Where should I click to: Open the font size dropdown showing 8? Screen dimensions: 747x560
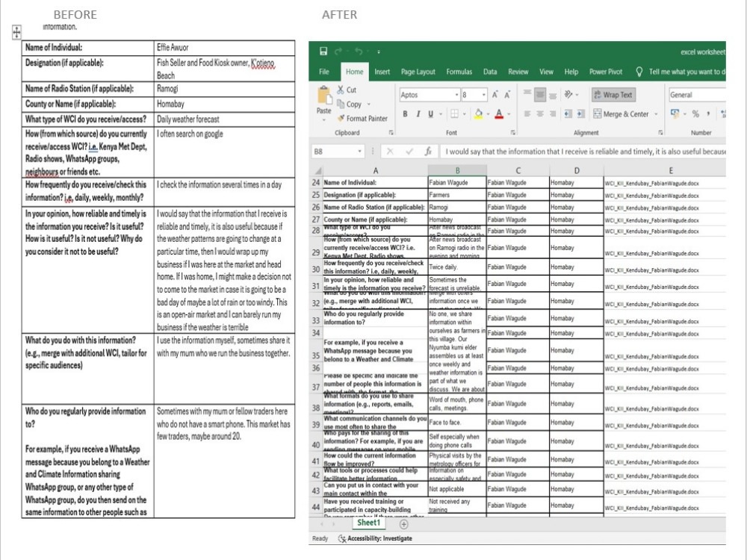tap(484, 95)
